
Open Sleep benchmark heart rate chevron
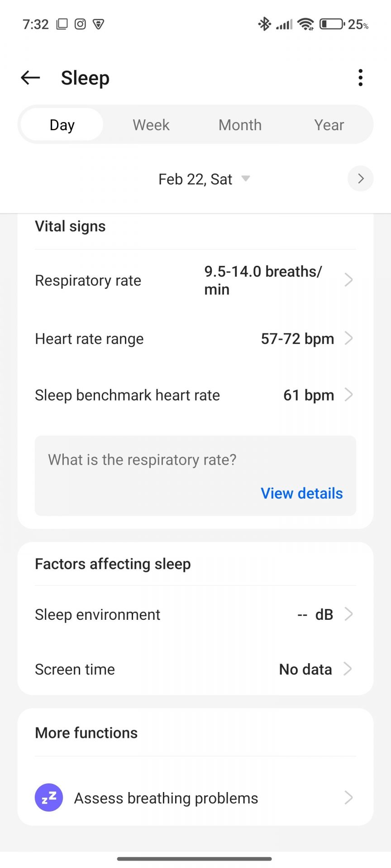coord(348,395)
